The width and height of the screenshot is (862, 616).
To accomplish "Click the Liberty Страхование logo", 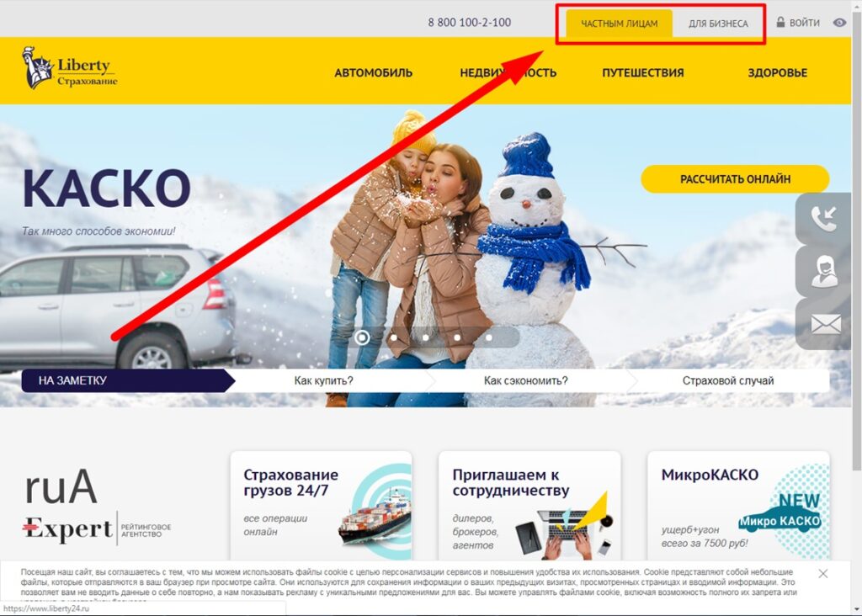I will 70,68.
